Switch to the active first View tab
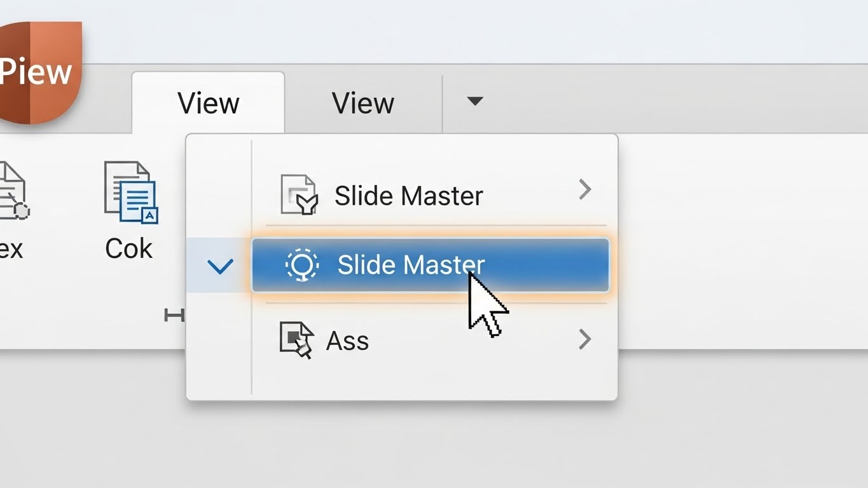868x488 pixels. (208, 103)
